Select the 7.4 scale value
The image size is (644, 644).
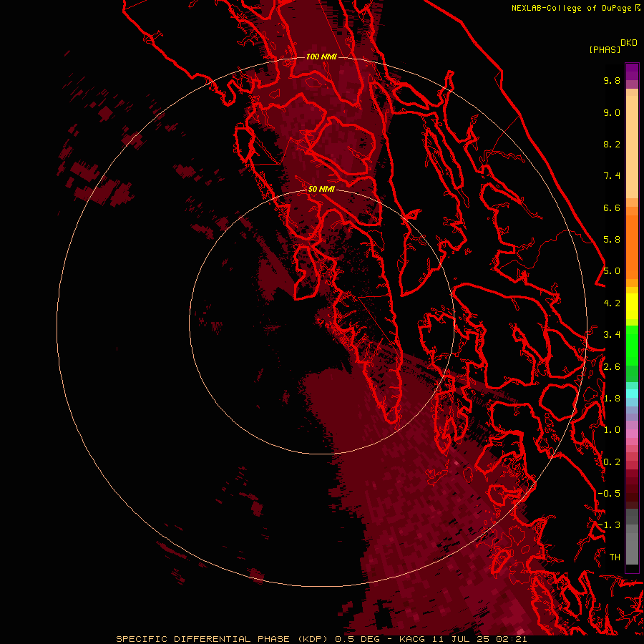coord(612,176)
